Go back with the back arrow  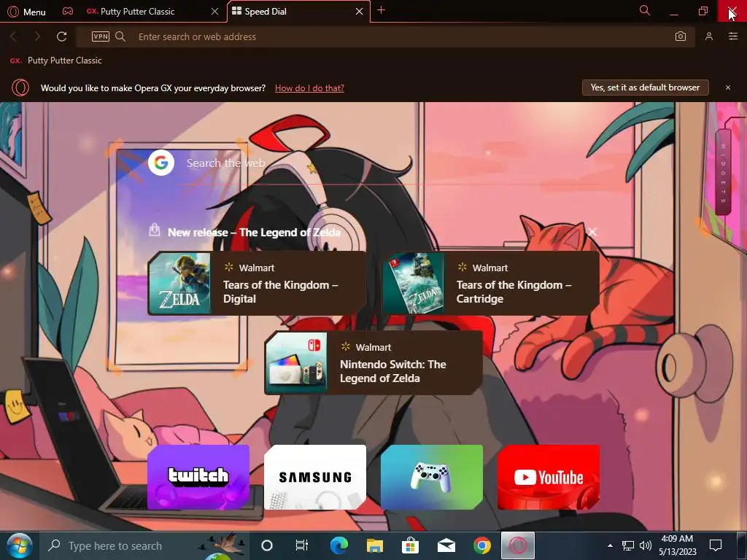[x=13, y=36]
